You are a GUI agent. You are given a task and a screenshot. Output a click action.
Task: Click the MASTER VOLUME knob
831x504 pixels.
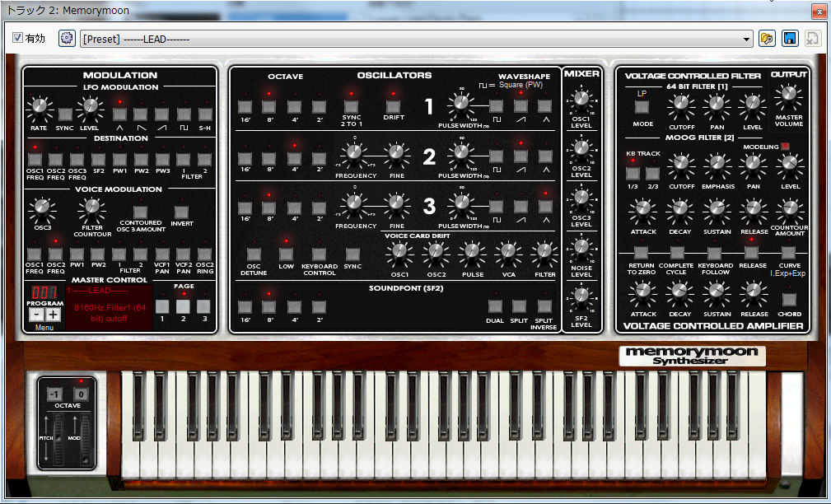coord(789,96)
